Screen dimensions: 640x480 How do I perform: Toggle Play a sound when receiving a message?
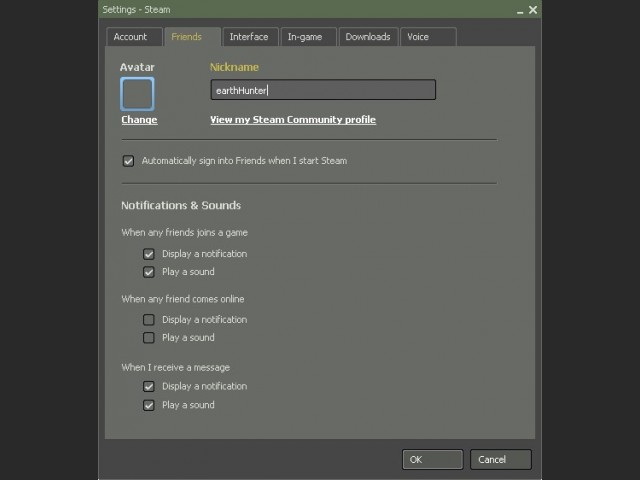(x=149, y=405)
